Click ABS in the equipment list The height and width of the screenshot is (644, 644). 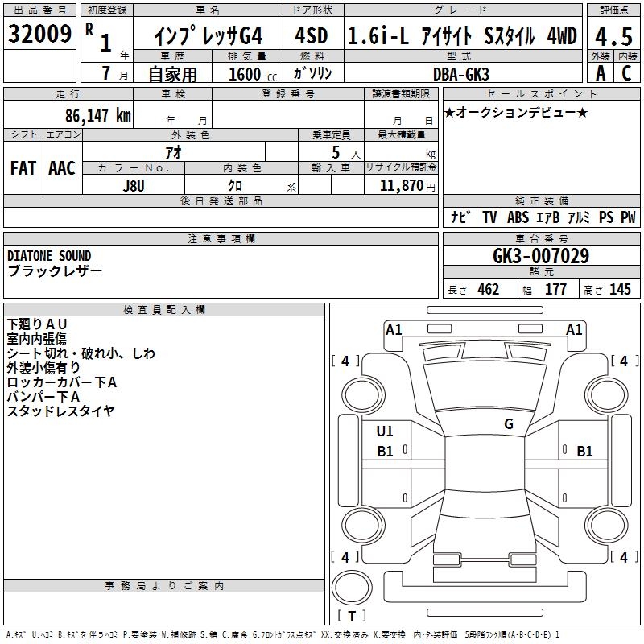coord(518,217)
